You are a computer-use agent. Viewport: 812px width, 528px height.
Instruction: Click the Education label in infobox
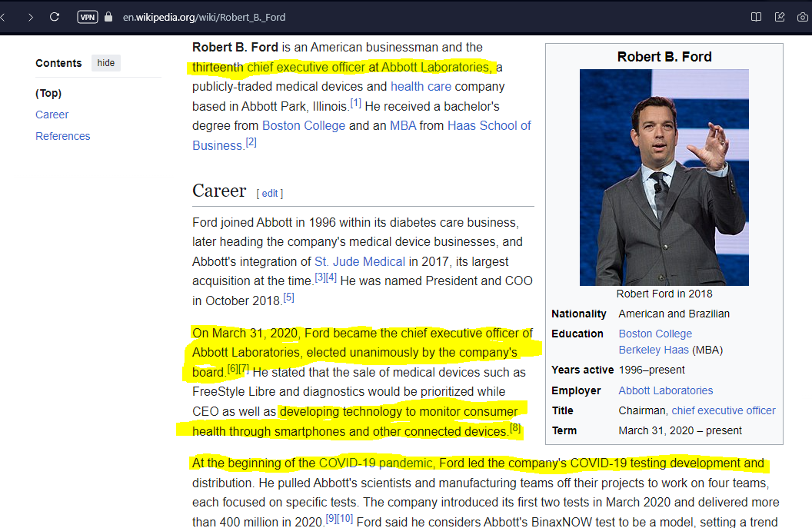click(577, 334)
